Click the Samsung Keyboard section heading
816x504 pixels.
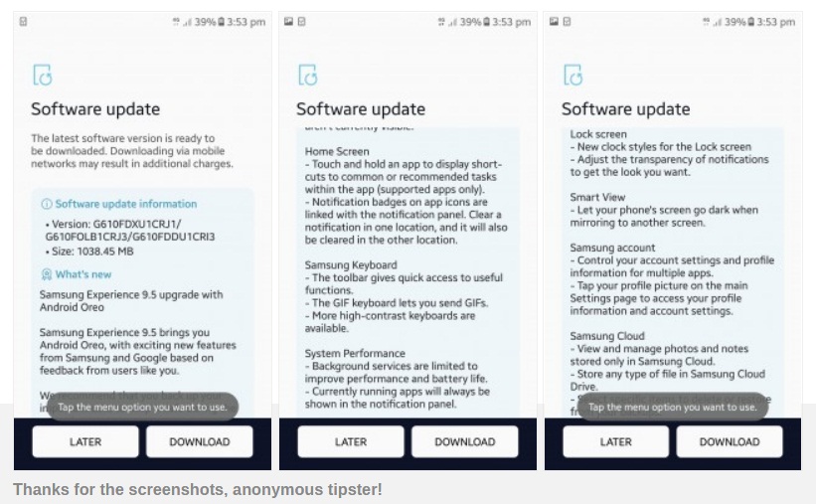coord(351,265)
